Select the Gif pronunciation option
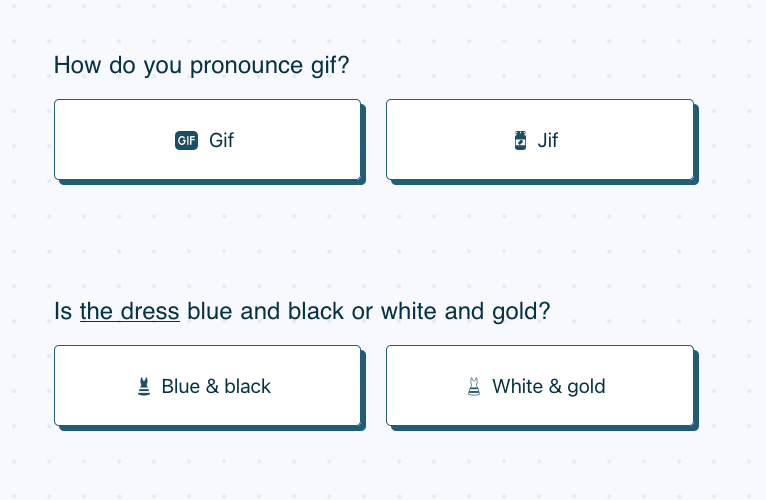Viewport: 766px width, 500px height. click(207, 140)
